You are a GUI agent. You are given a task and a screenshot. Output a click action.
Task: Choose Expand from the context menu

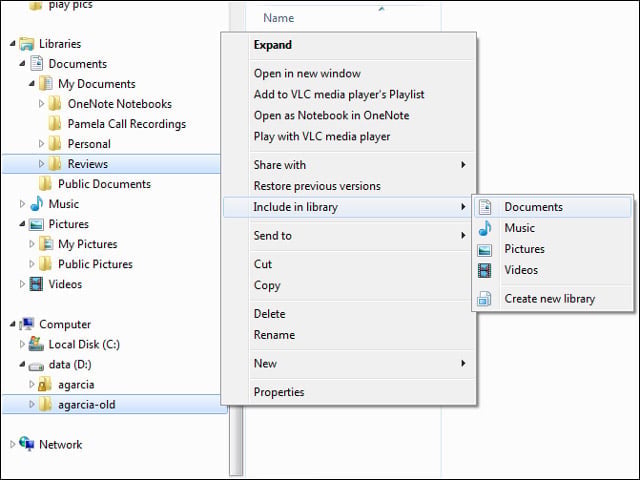point(349,45)
